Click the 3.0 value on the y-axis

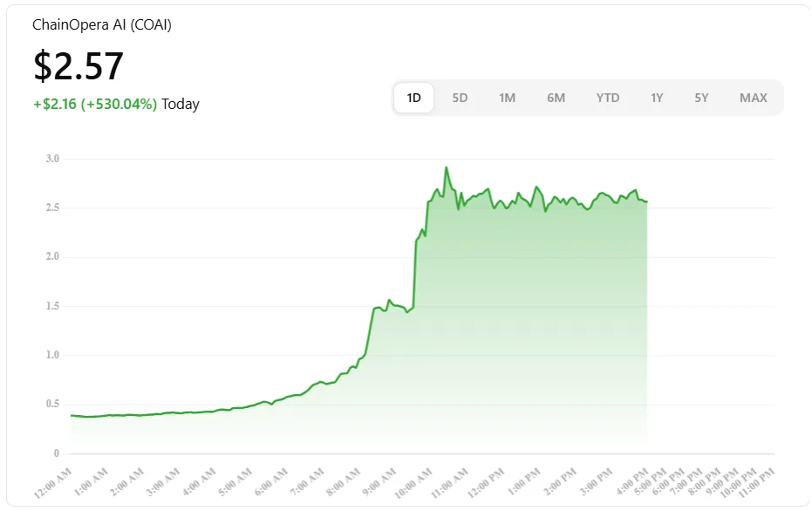click(54, 159)
